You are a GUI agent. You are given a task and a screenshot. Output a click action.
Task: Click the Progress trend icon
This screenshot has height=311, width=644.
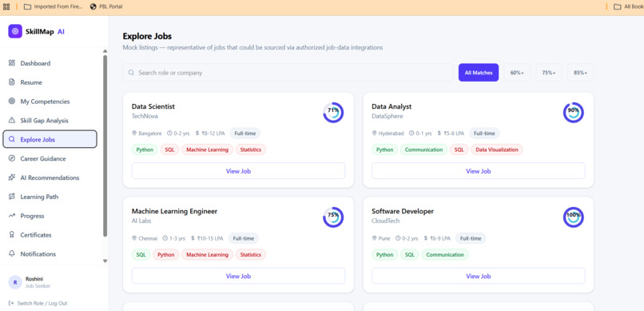12,216
